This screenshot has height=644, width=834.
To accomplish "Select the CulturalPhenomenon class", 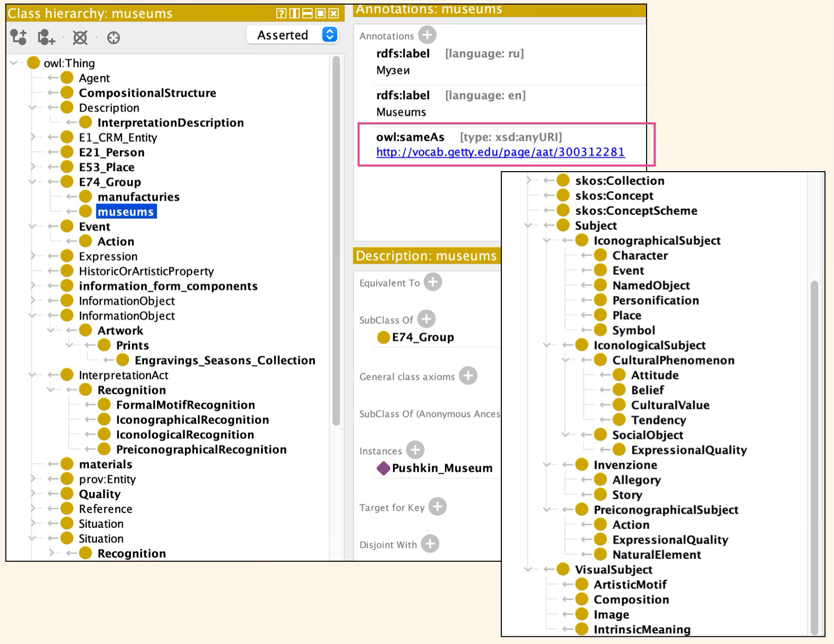I will pyautogui.click(x=673, y=360).
